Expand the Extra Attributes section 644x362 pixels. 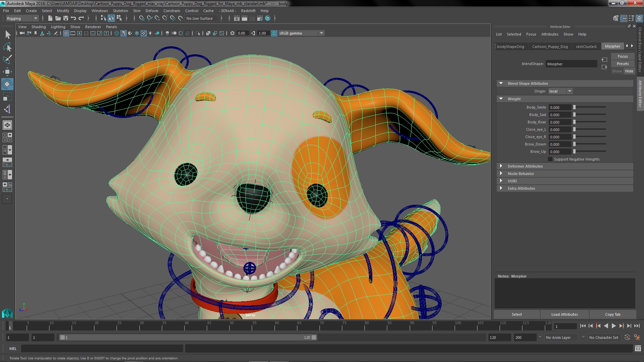point(501,188)
